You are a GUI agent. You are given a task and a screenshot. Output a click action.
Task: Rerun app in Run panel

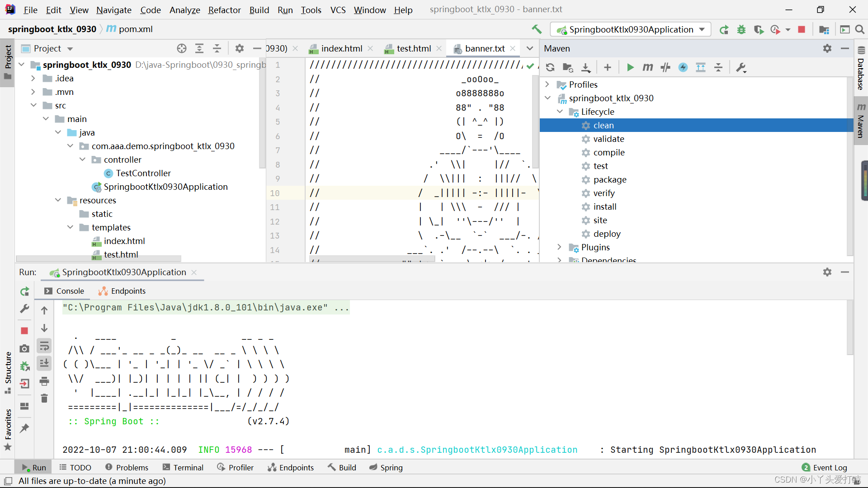[25, 291]
